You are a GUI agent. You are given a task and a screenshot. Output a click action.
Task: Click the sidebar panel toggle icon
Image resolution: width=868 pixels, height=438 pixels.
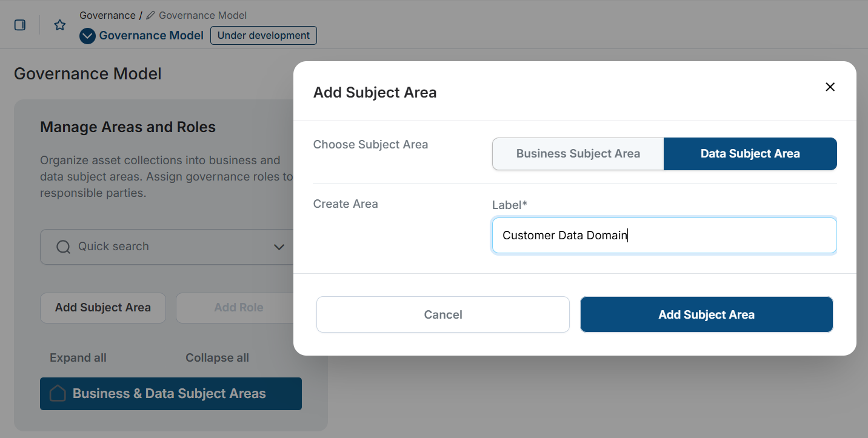pyautogui.click(x=19, y=25)
